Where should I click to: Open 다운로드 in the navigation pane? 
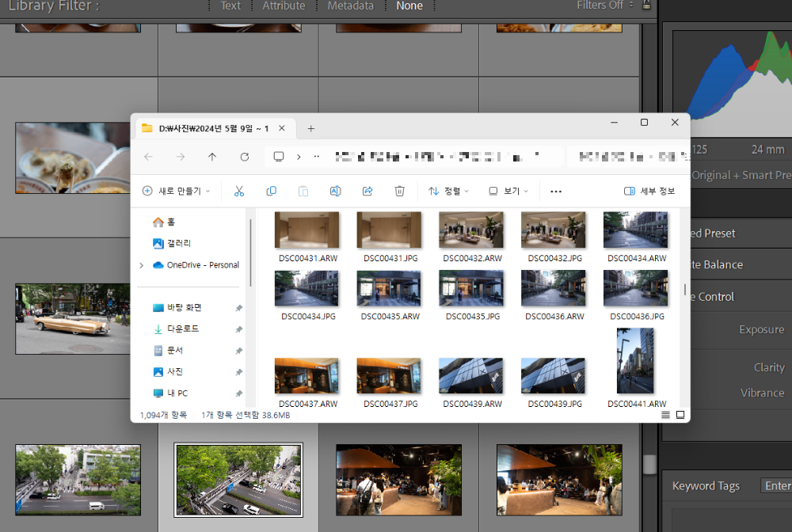[x=176, y=329]
